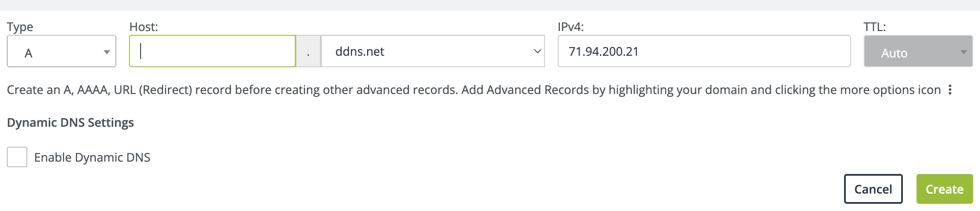Click the chevron on the ddns.net selector
980x211 pixels.
(x=537, y=51)
